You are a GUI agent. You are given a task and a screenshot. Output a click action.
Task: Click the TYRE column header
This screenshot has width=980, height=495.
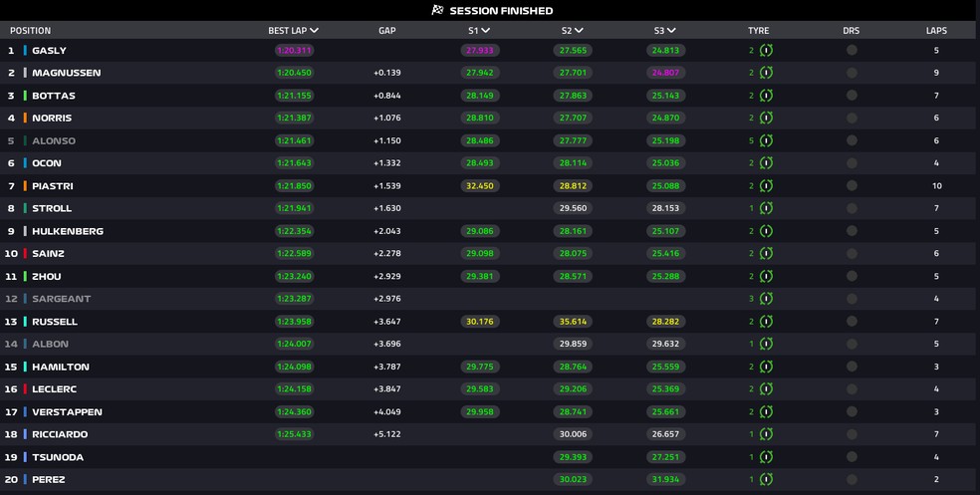pyautogui.click(x=758, y=31)
